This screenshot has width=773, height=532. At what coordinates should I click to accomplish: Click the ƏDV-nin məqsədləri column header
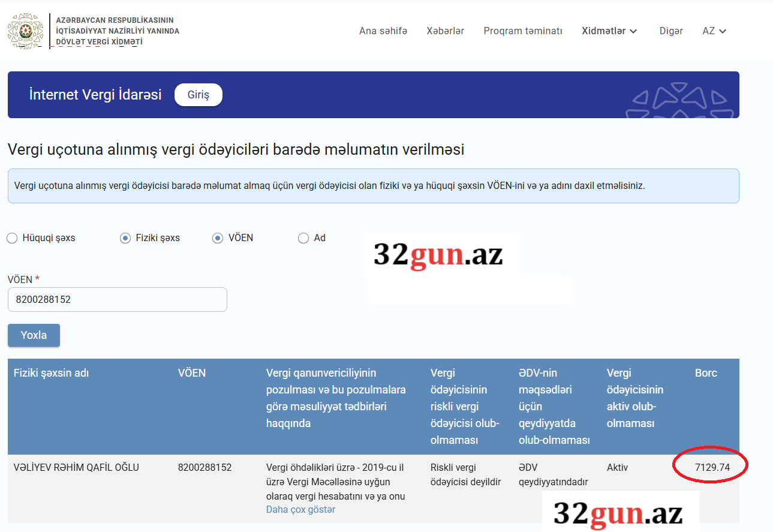[554, 407]
